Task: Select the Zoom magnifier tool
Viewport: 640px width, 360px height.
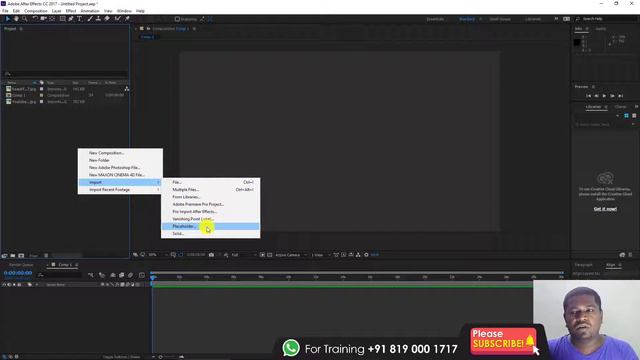Action: (25, 19)
